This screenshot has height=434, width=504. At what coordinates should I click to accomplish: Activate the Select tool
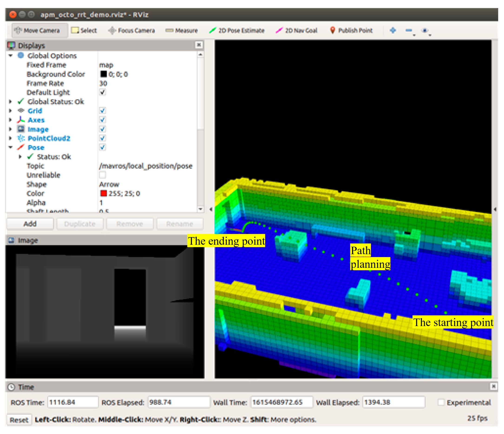tap(84, 30)
